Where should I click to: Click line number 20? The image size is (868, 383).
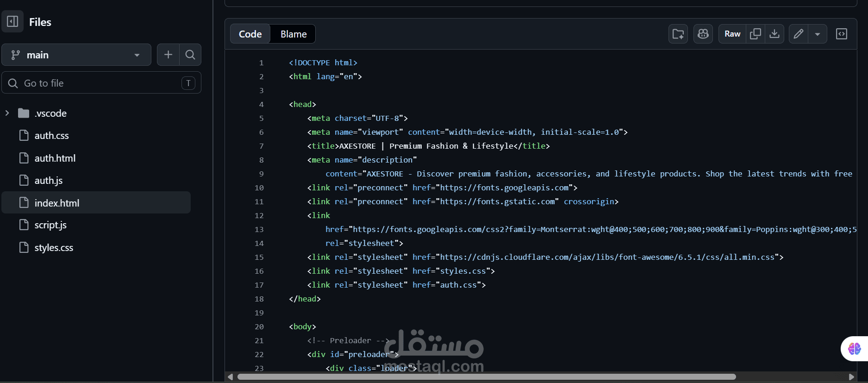[259, 326]
